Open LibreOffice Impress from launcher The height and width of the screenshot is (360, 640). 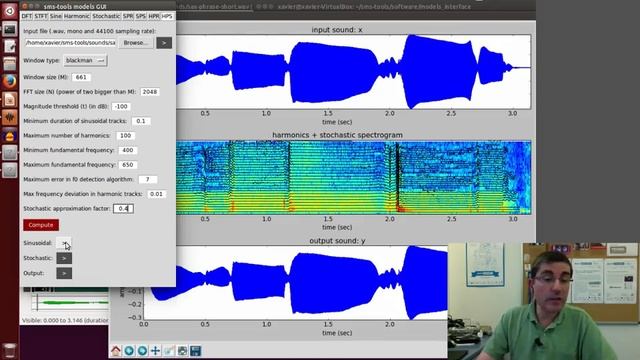(x=9, y=99)
